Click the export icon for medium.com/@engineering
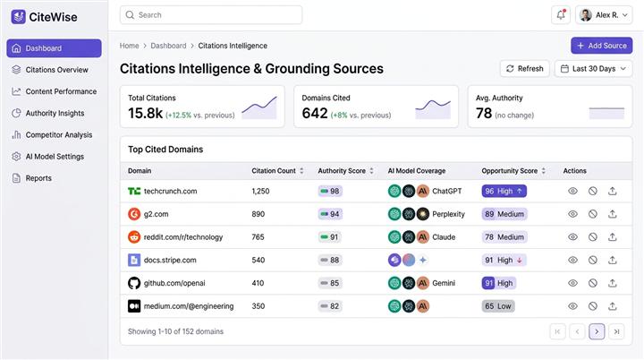The height and width of the screenshot is (360, 644). (x=613, y=306)
